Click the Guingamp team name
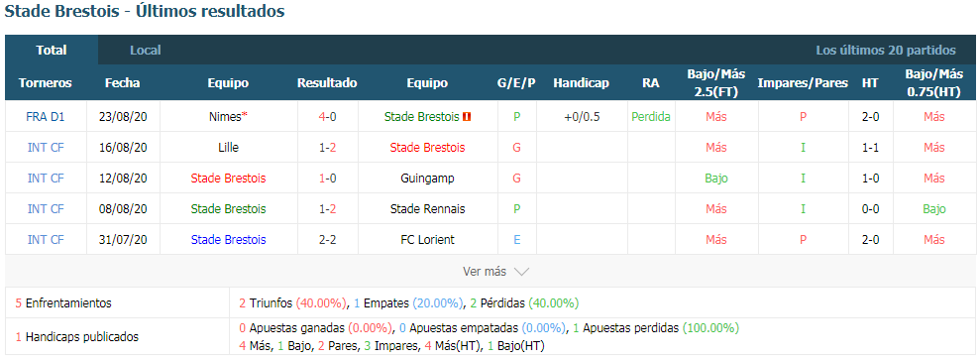The width and height of the screenshot is (980, 360). coord(427,179)
